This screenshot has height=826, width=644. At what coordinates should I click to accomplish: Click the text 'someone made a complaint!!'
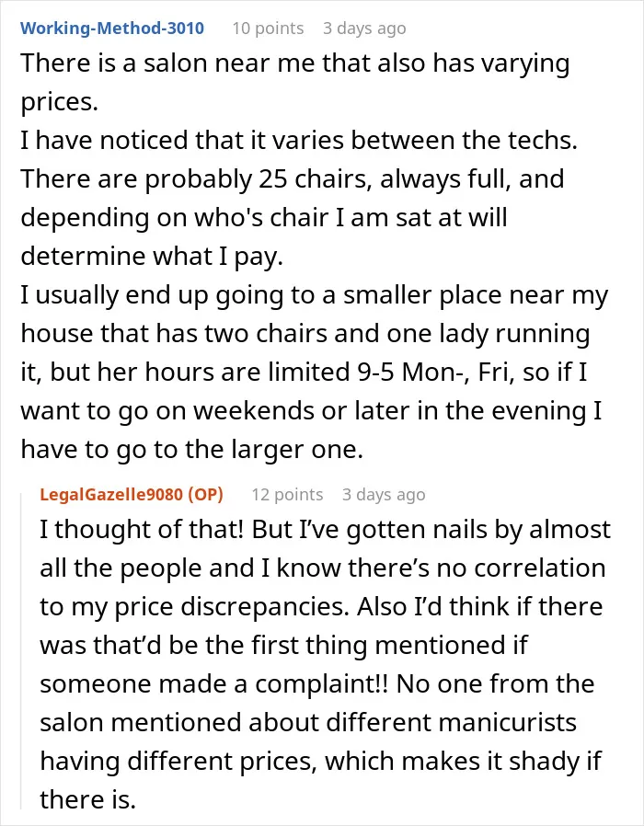[x=214, y=684]
